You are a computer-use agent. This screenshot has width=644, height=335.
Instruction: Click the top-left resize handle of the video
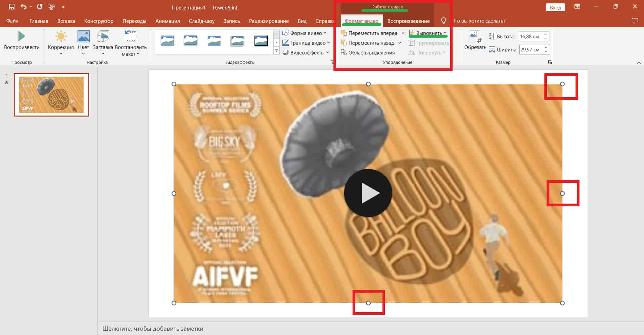(x=174, y=84)
